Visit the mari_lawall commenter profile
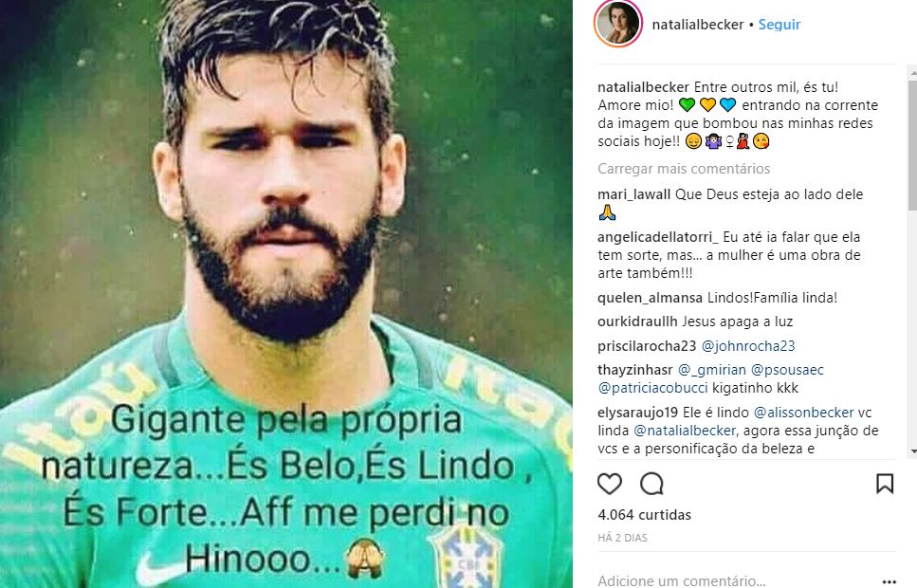The width and height of the screenshot is (917, 588). (634, 194)
